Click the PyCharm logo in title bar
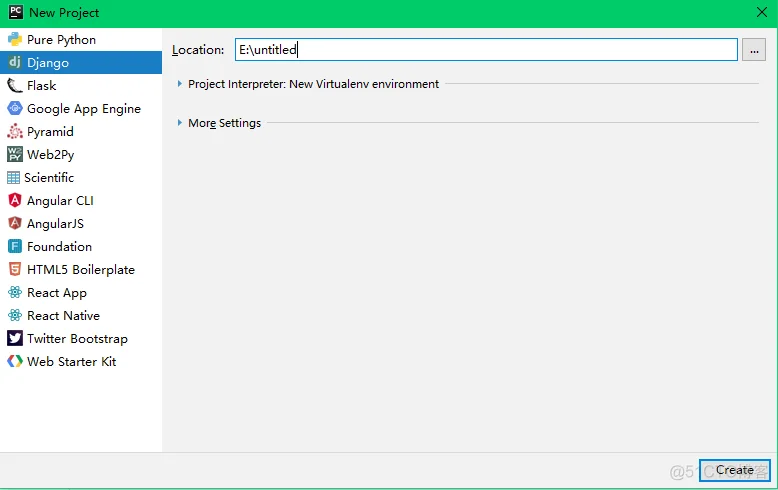This screenshot has height=490, width=778. click(x=16, y=12)
